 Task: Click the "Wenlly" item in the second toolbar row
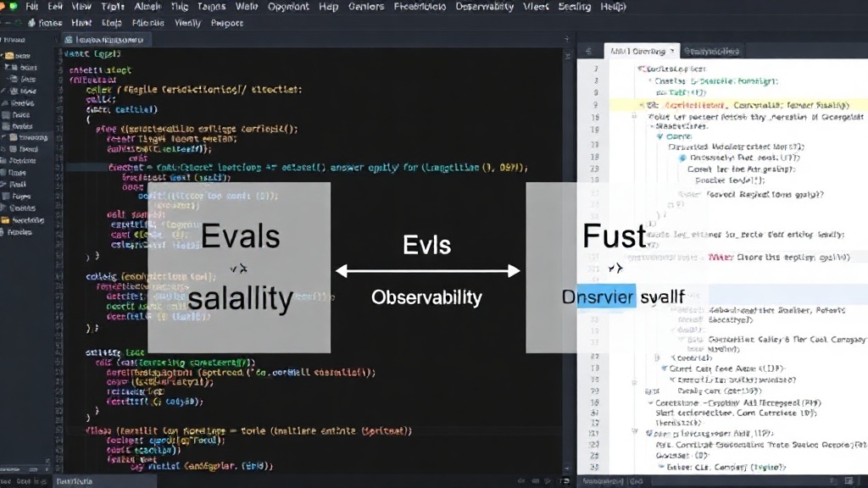[x=187, y=23]
